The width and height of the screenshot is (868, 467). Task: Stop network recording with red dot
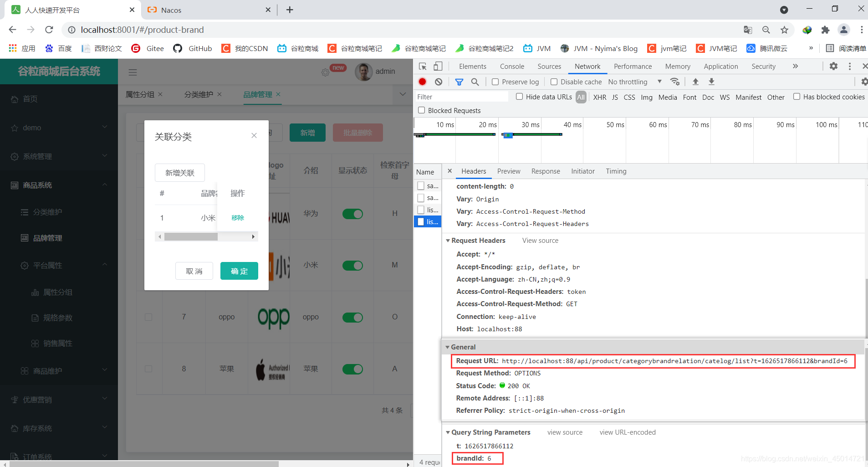[x=422, y=82]
